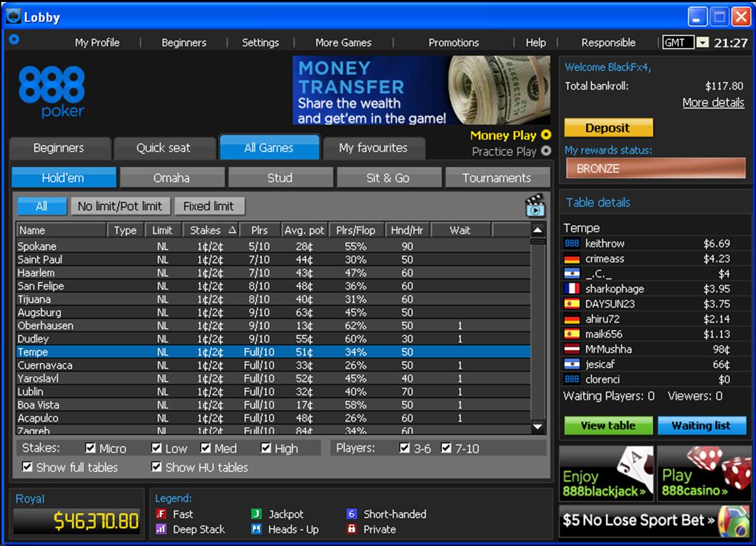Uncheck the Micro stakes checkbox

pos(91,448)
